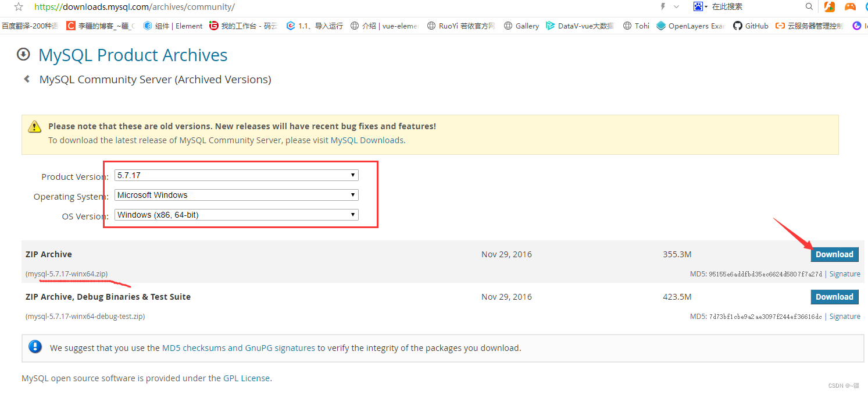Click the yellow warning triangle icon
Screen dimensions: 868x394
35,126
